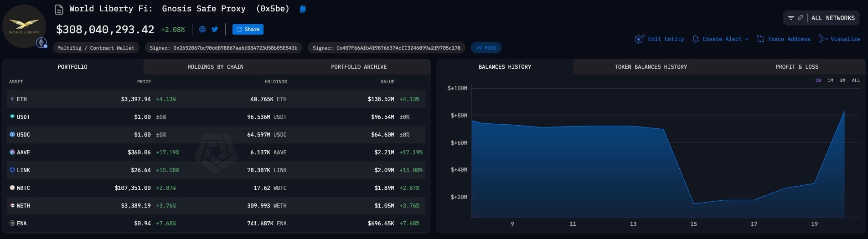Image resolution: width=868 pixels, height=239 pixels.
Task: Sort by the VALUE column header
Action: point(387,81)
